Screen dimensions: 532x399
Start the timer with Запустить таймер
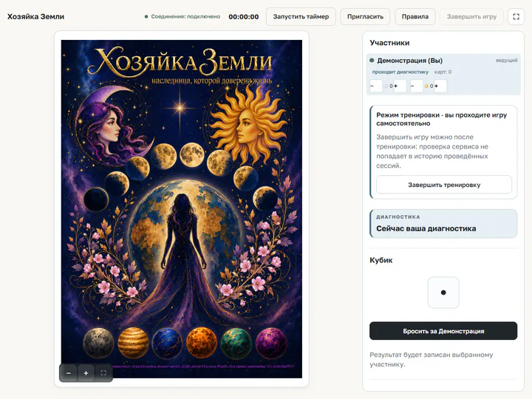point(301,16)
